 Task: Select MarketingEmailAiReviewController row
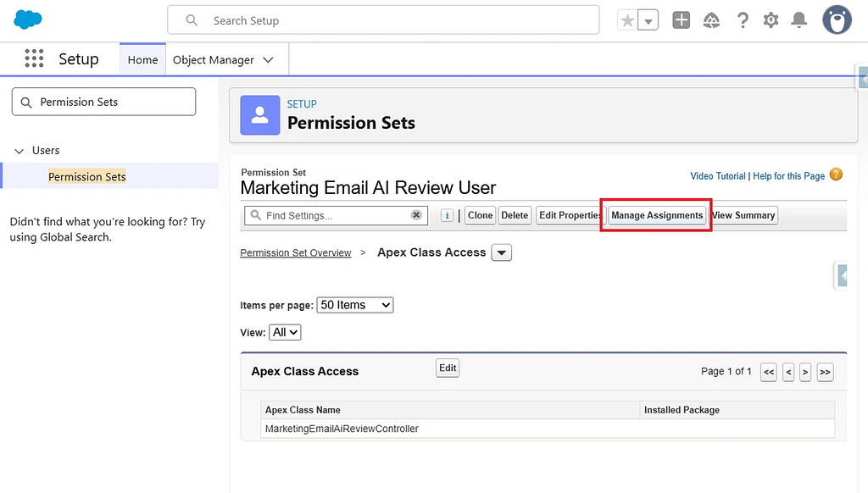coord(548,429)
